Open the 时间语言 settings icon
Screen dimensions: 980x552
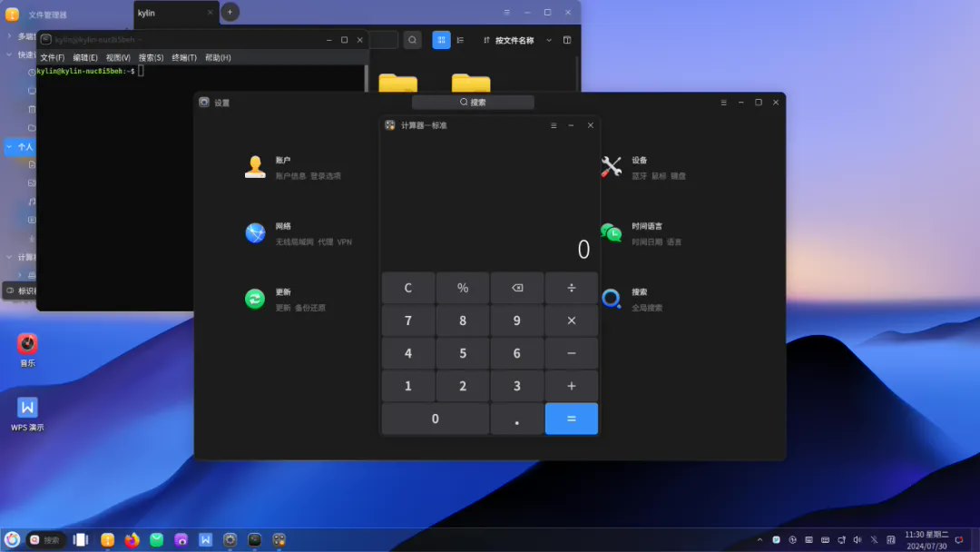click(612, 232)
